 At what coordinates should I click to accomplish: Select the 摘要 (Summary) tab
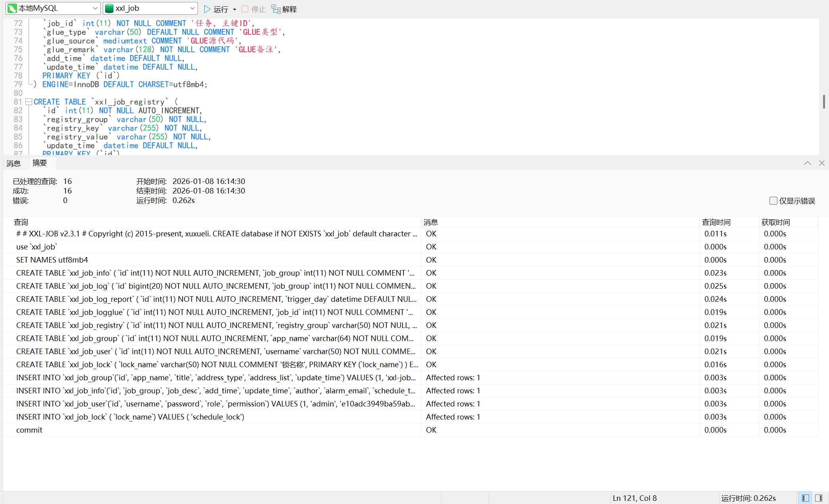(x=40, y=163)
